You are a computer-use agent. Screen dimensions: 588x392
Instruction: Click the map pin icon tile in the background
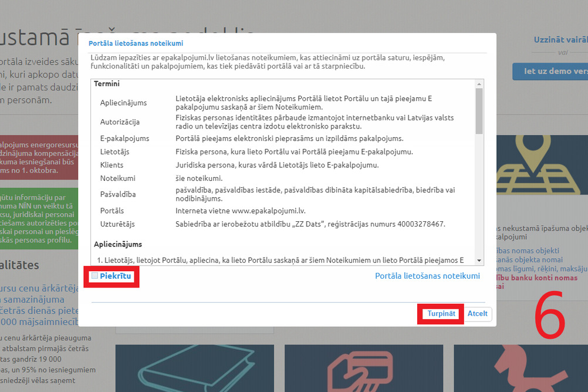point(542,165)
